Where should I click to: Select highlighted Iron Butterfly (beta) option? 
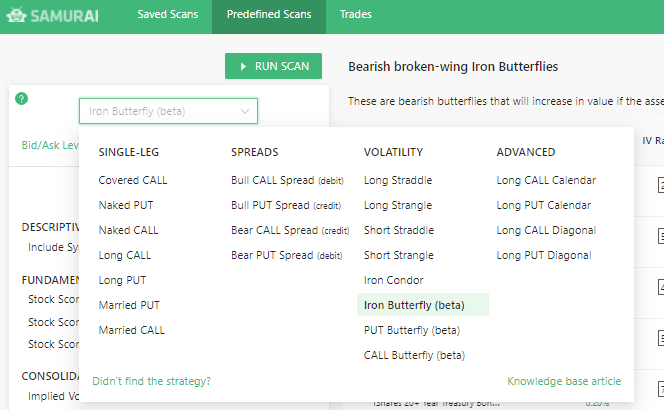coord(423,305)
